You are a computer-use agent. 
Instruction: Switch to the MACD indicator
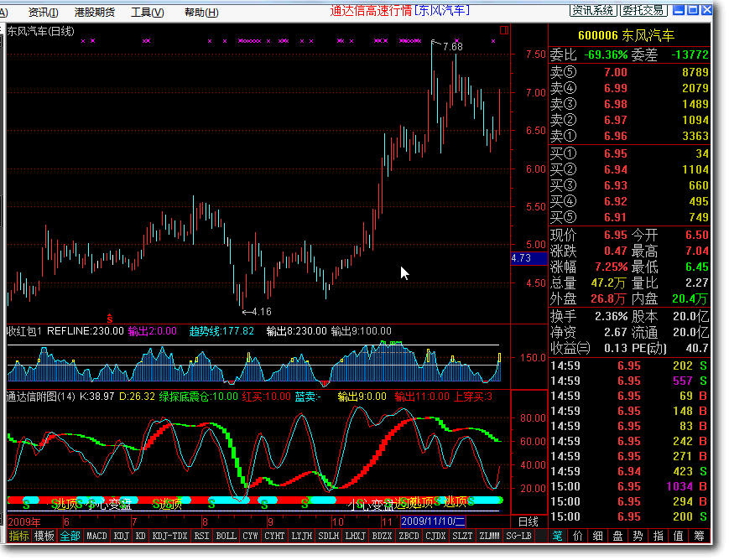pos(96,536)
